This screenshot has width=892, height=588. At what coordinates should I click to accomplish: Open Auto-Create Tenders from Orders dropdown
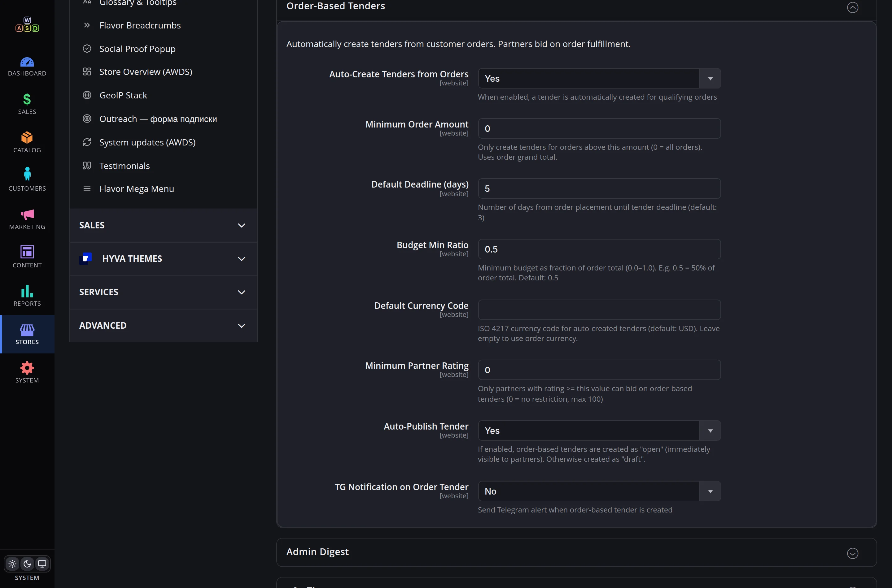[x=599, y=78]
